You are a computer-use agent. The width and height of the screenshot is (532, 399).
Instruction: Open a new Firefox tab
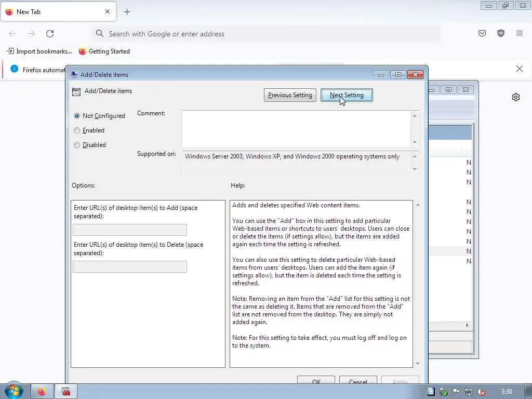(127, 12)
